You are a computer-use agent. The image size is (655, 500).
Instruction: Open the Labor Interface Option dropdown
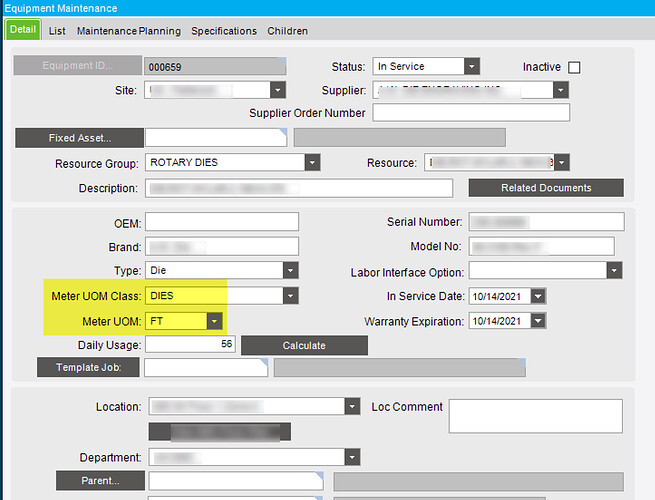614,270
